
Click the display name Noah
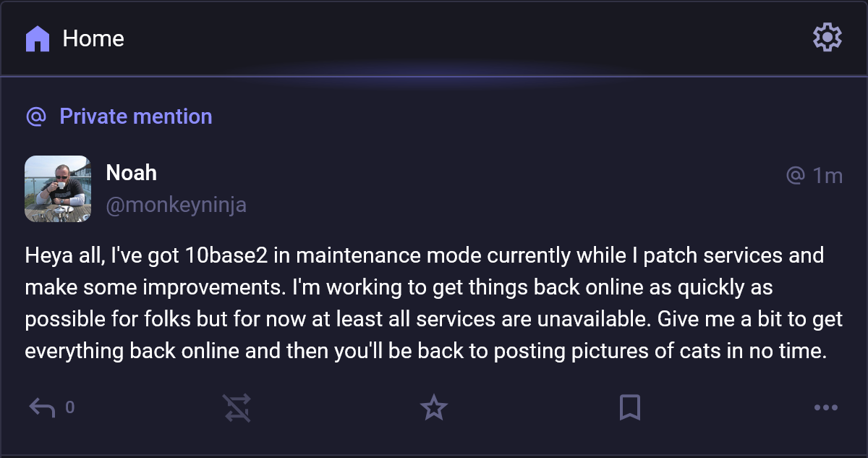pos(131,173)
